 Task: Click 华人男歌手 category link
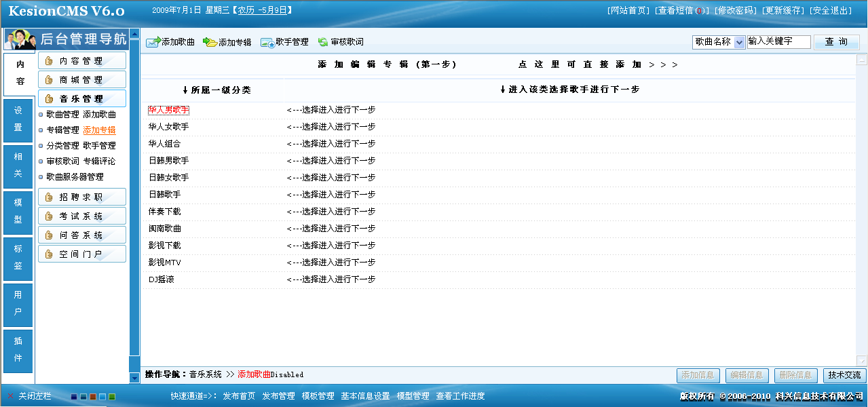click(168, 109)
